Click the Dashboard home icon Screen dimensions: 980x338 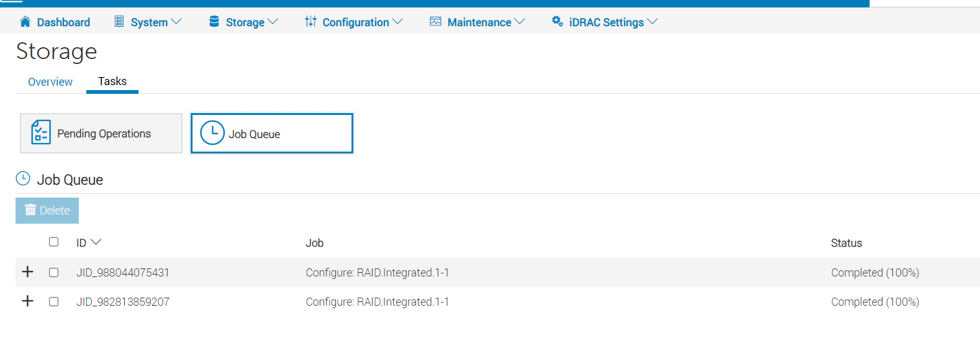(25, 22)
